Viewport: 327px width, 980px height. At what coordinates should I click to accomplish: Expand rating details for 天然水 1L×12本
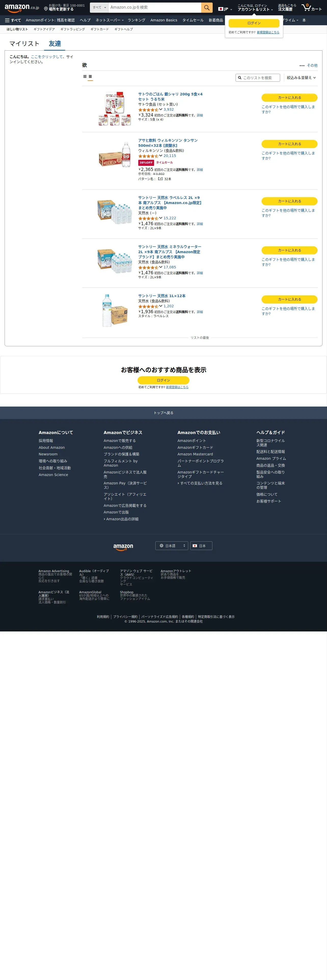pyautogui.click(x=161, y=306)
